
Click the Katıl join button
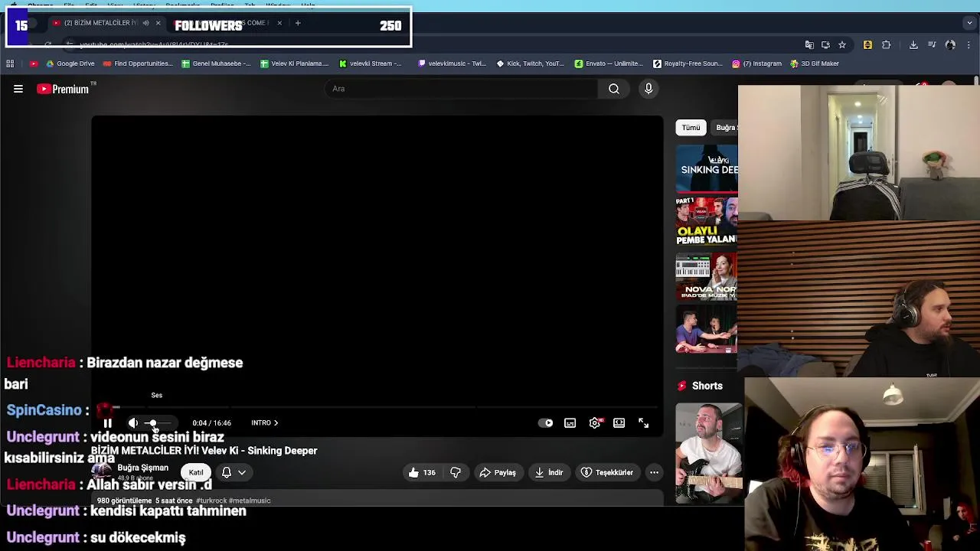196,472
